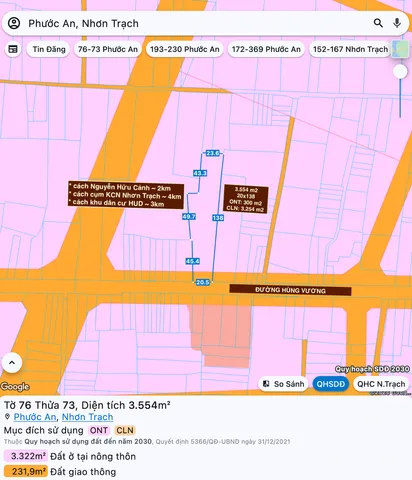Adjust the map layer opacity slider
Screen dimensions: 412x480
[x=400, y=72]
